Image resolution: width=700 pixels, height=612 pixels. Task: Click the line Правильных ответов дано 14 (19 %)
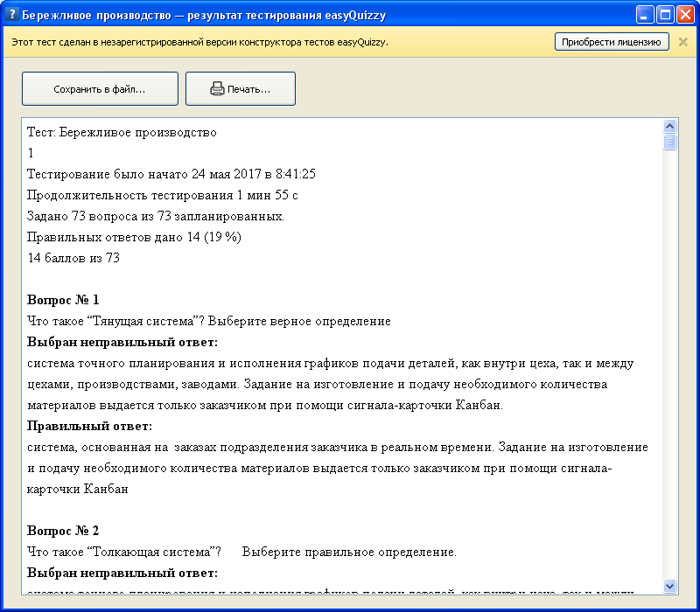point(134,237)
